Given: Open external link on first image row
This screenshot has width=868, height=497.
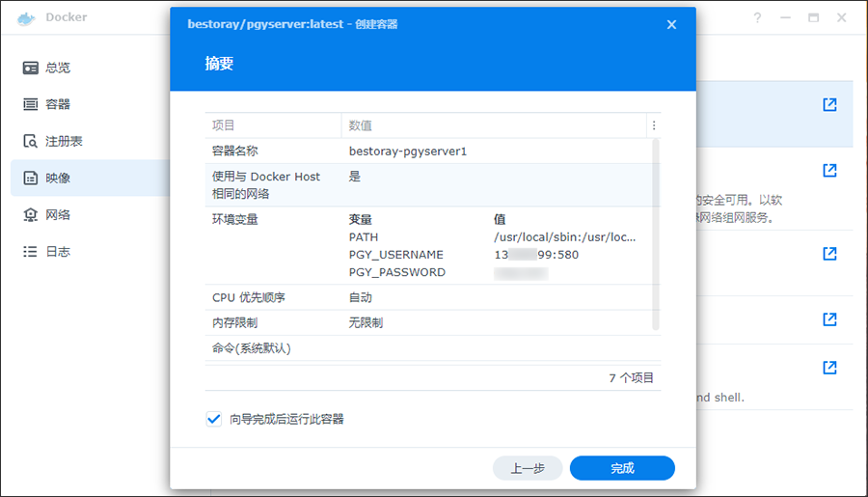Looking at the screenshot, I should [x=829, y=105].
